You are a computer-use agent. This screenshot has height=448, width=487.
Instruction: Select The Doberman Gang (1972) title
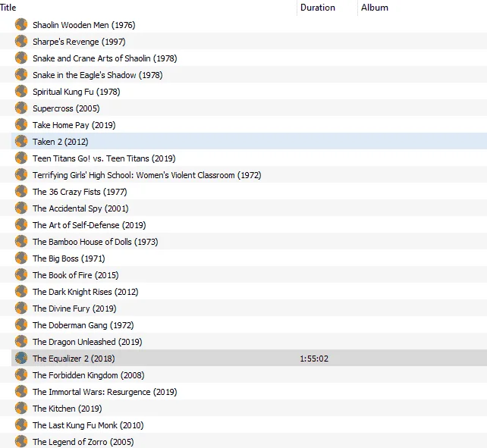83,325
